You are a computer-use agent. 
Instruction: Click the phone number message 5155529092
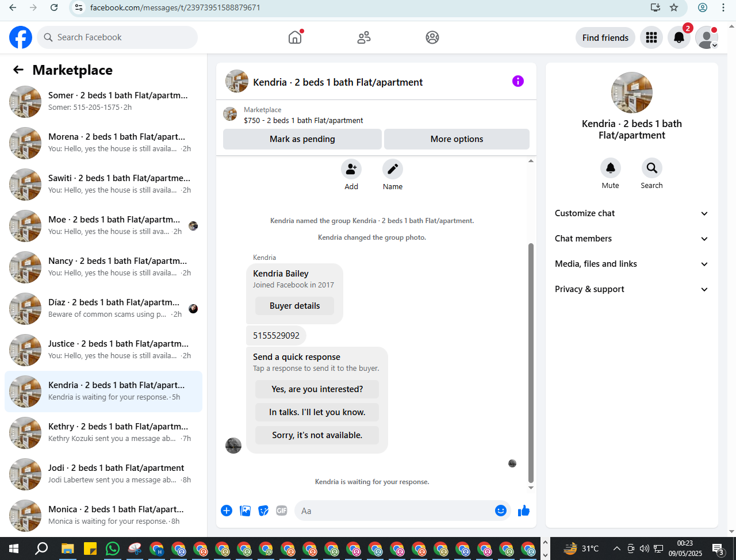(x=276, y=336)
